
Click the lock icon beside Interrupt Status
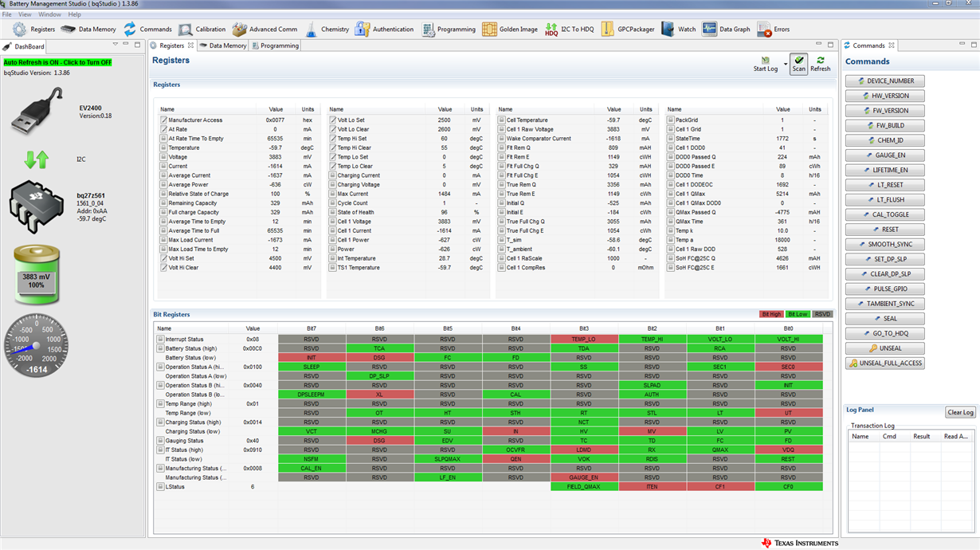tap(161, 340)
